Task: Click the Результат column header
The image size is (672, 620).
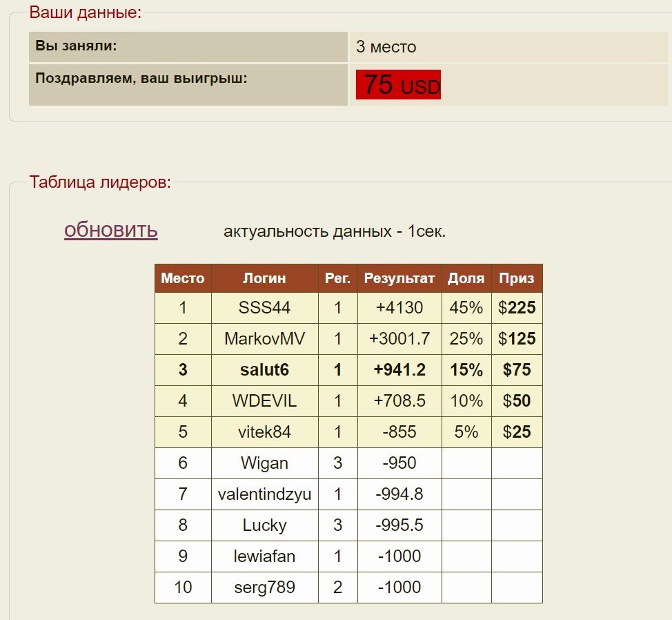Action: [399, 278]
